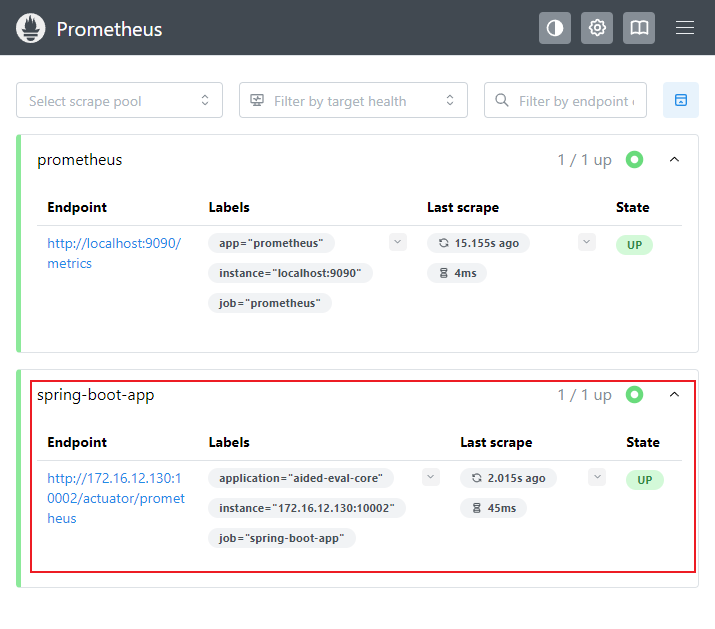The height and width of the screenshot is (629, 715).
Task: Collapse the prometheus scrape pool
Action: pyautogui.click(x=674, y=159)
